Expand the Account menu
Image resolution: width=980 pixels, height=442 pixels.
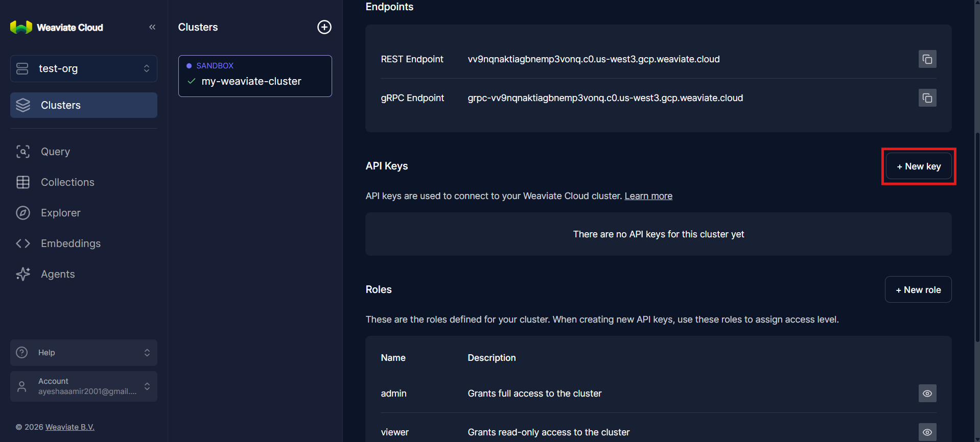pyautogui.click(x=84, y=386)
